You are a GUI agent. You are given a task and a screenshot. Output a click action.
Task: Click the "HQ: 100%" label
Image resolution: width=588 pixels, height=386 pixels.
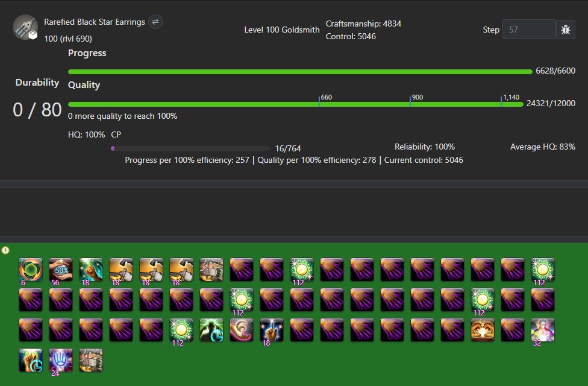[x=86, y=134]
